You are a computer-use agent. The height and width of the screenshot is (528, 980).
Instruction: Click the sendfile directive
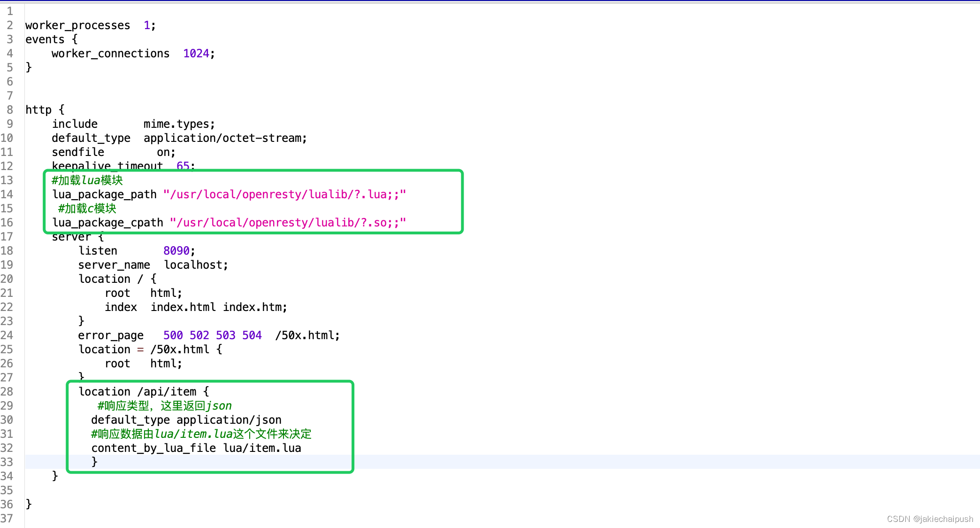pyautogui.click(x=78, y=152)
